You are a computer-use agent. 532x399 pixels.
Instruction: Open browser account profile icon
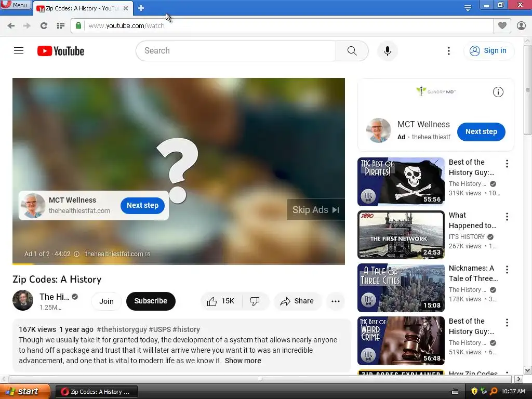(x=521, y=25)
